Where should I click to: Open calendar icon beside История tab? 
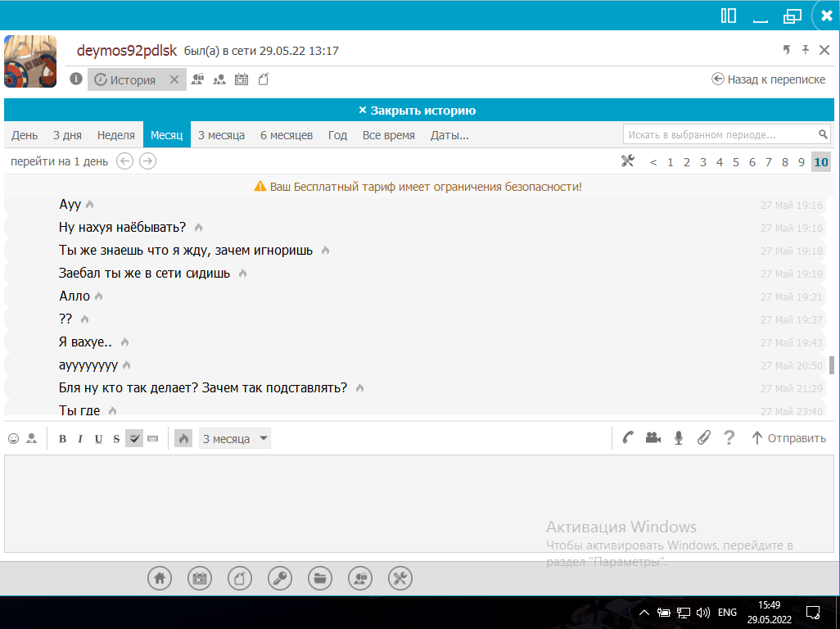[242, 79]
